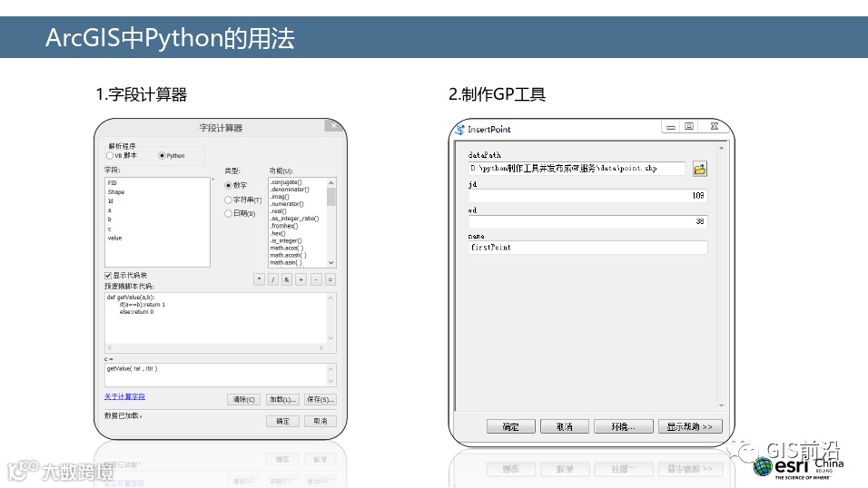Pick .as_integer_ratio() from functions list
Screen dimensions: 868x488
[x=294, y=219]
